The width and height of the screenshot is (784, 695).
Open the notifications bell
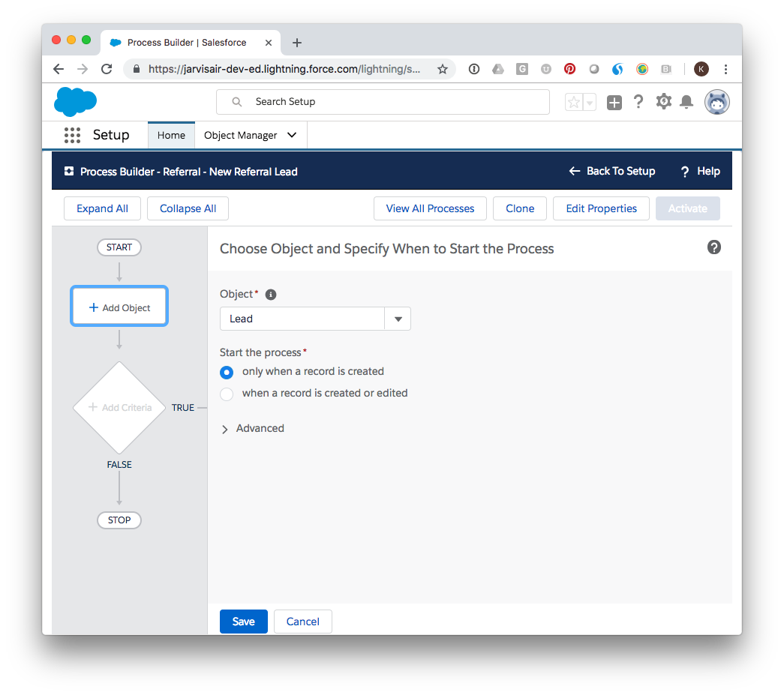coord(686,102)
